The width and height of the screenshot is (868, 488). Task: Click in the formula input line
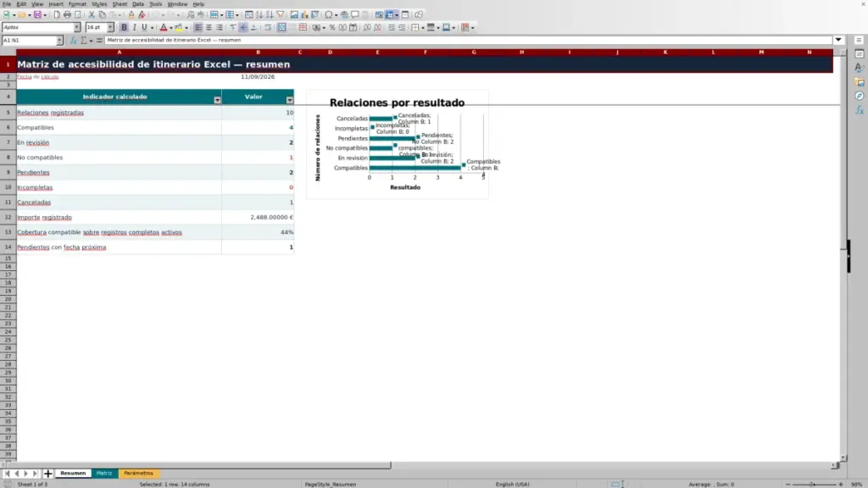click(468, 41)
